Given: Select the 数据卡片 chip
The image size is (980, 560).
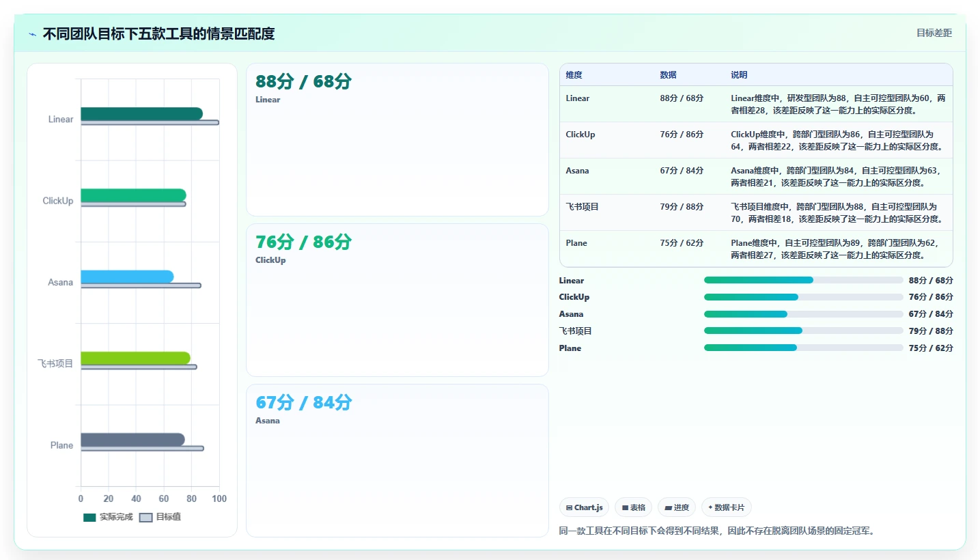Looking at the screenshot, I should coord(727,507).
